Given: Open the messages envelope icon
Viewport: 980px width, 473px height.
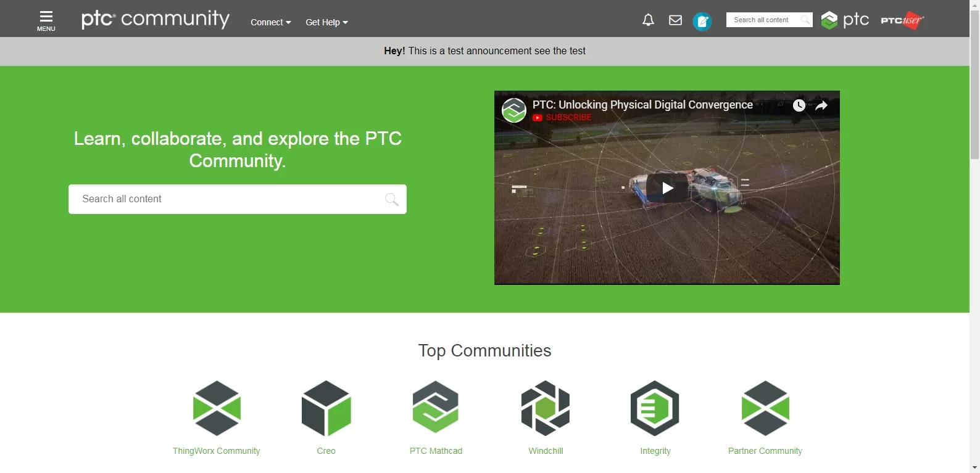Looking at the screenshot, I should coord(675,20).
